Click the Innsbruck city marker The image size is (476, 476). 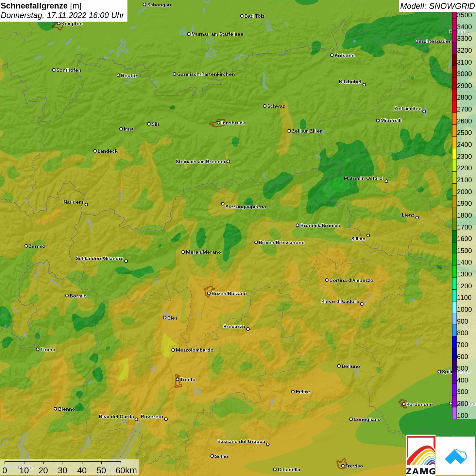(x=218, y=123)
